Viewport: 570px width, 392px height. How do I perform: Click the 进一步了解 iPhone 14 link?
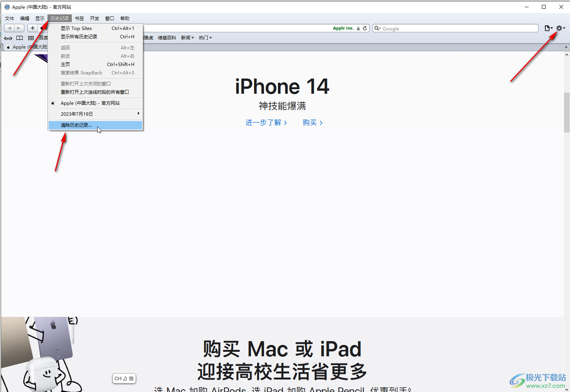(266, 123)
